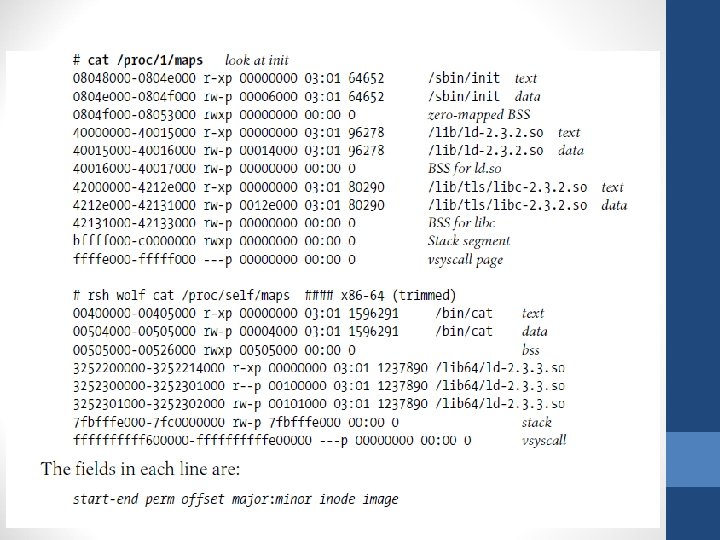
Task: Select the /sbin/init data mapping line
Action: tap(307, 96)
